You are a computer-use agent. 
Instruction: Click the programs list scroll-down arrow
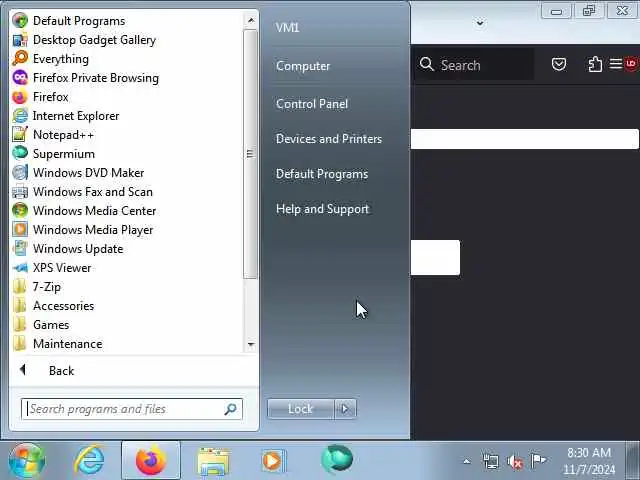251,345
